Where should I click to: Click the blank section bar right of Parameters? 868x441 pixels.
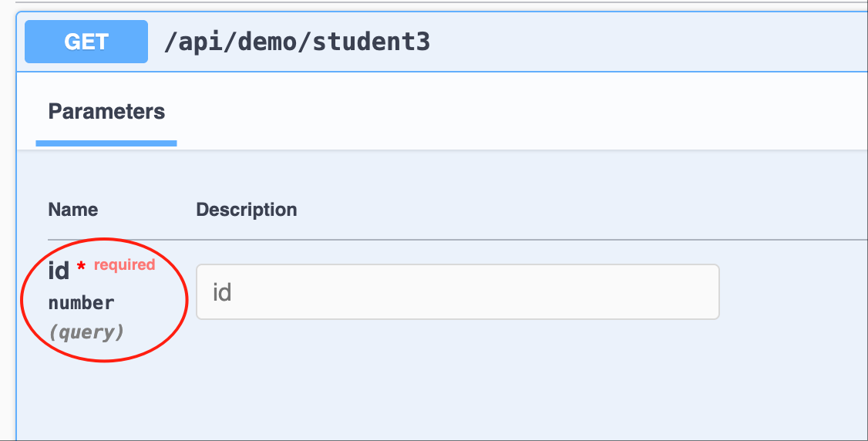pos(520,111)
